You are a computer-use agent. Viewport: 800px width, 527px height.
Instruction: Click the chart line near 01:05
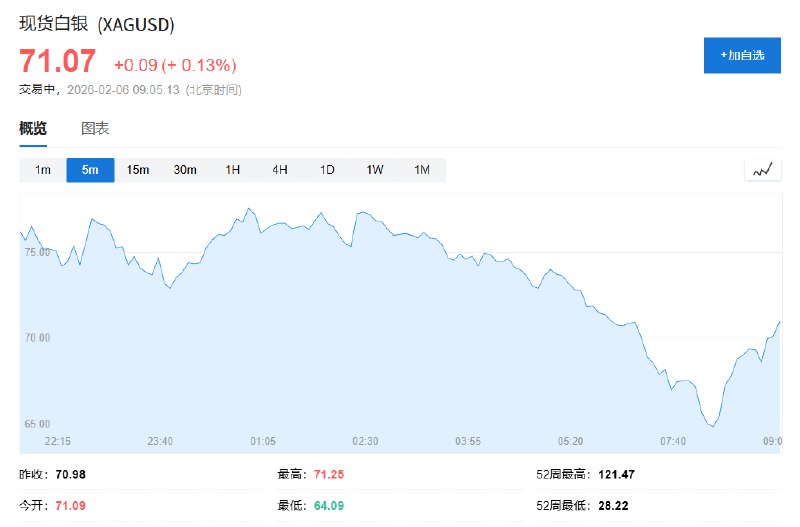pyautogui.click(x=263, y=230)
